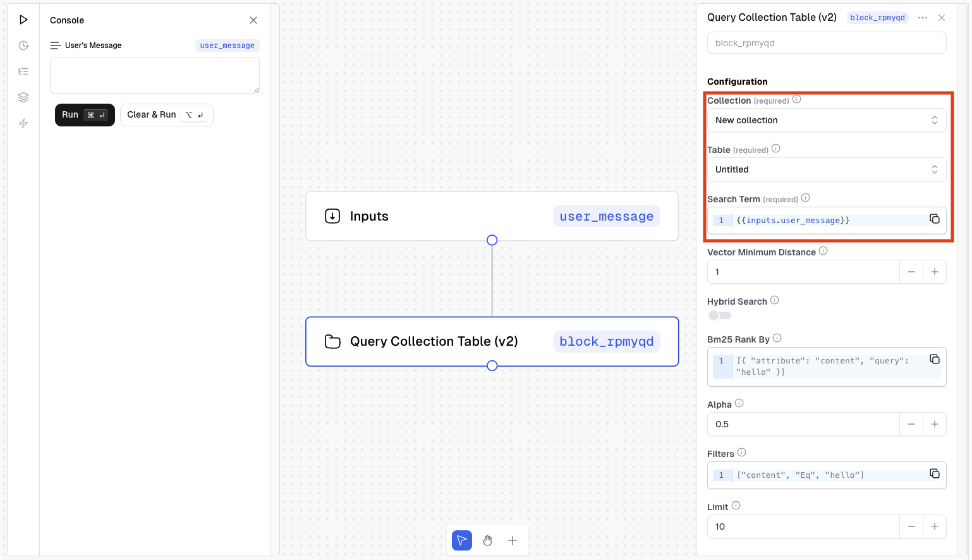
Task: Select the pointer tool in bottom toolbar
Action: (x=462, y=540)
